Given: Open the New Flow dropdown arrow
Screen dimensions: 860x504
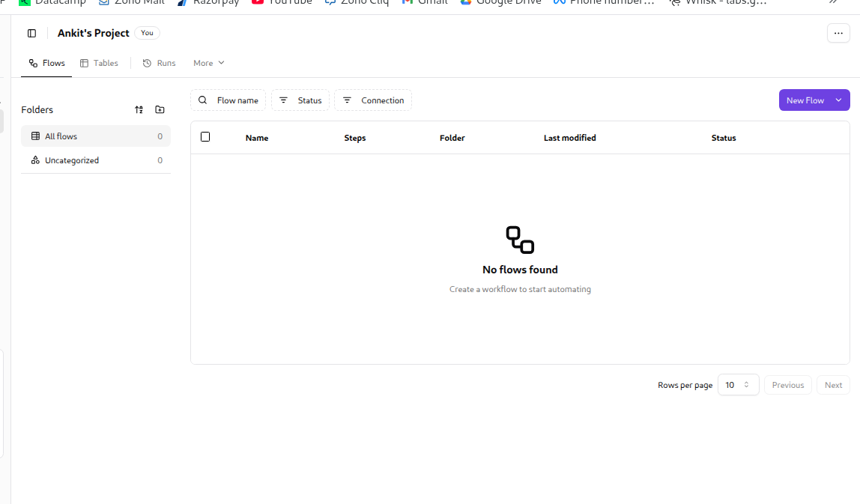Looking at the screenshot, I should (838, 100).
